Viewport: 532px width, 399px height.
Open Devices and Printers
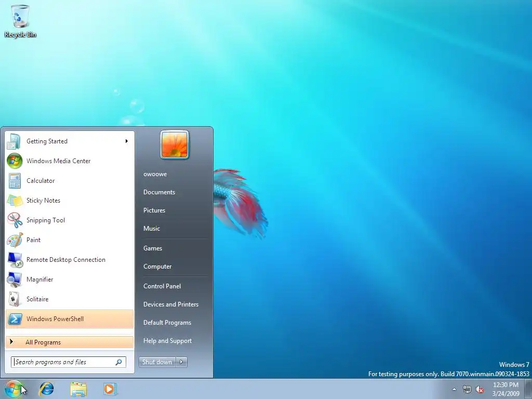[x=171, y=304]
